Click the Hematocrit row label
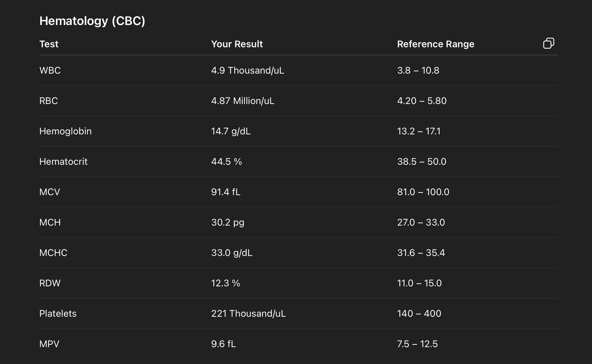592x364 pixels. (x=63, y=161)
